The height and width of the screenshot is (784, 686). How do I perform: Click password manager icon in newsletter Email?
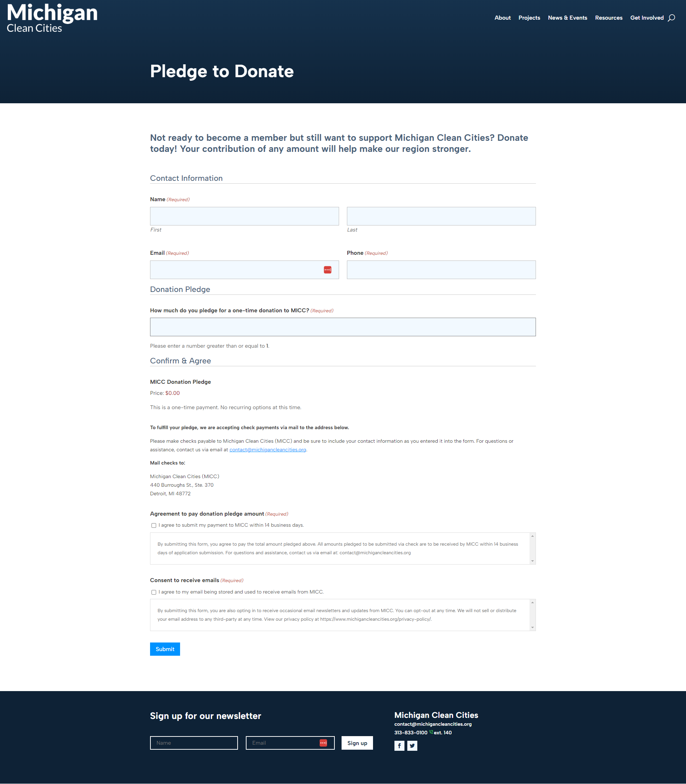323,743
